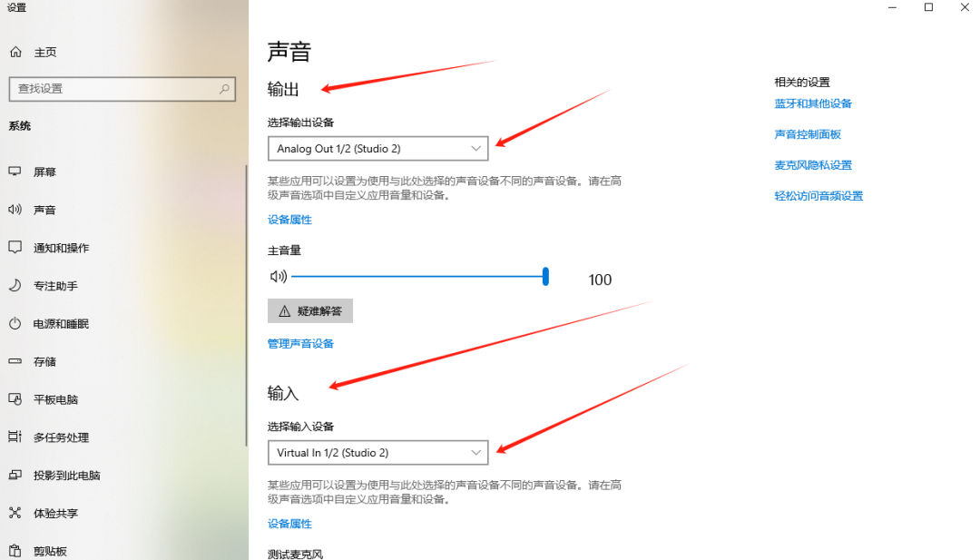Click the 剪贴板 clipboard icon
The width and height of the screenshot is (980, 560).
coord(15,551)
